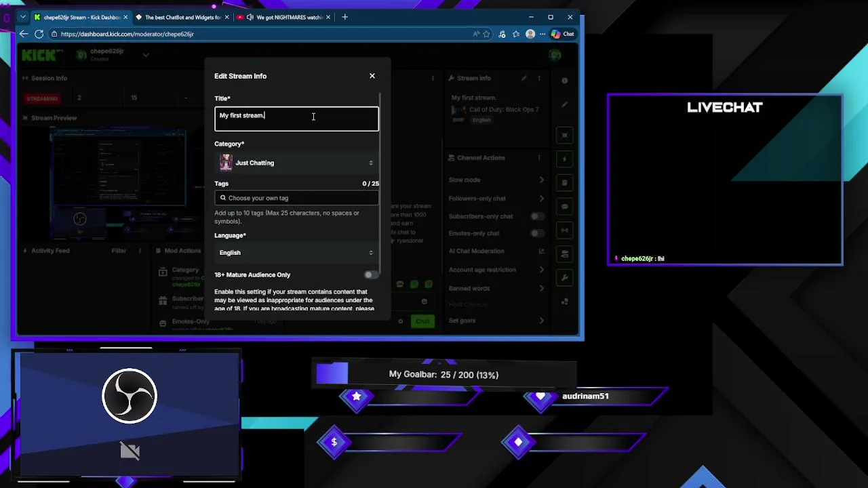Click the Just Chatting category thumbnail
Viewport: 868px width, 488px height.
click(226, 163)
